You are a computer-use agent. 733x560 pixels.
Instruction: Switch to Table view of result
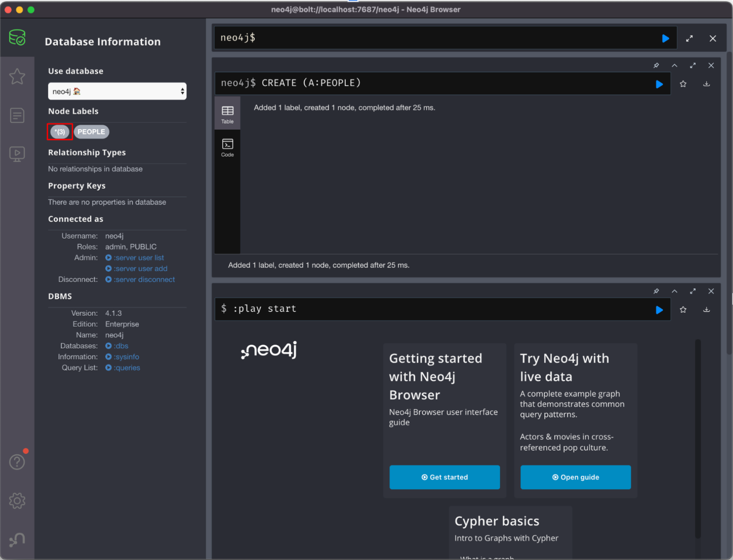point(227,114)
